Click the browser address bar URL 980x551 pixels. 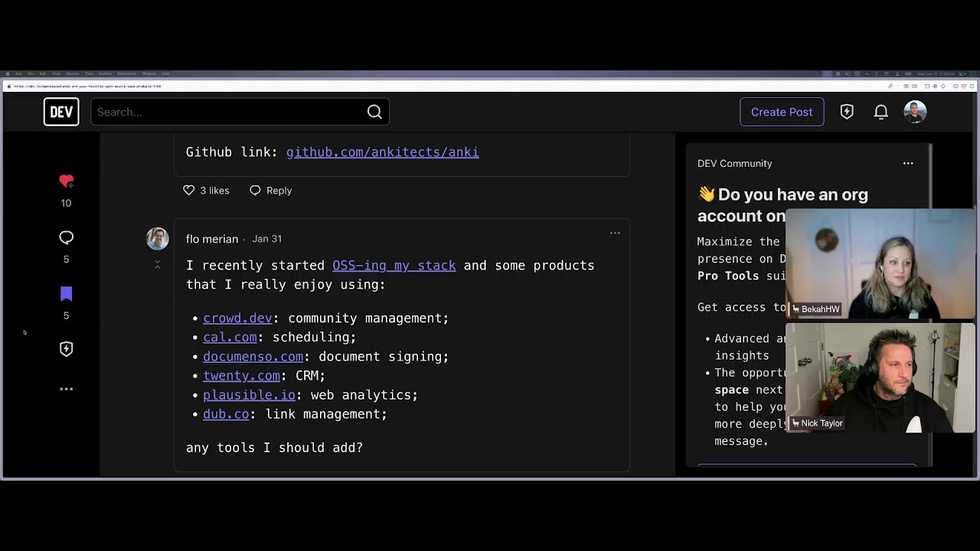(x=87, y=86)
